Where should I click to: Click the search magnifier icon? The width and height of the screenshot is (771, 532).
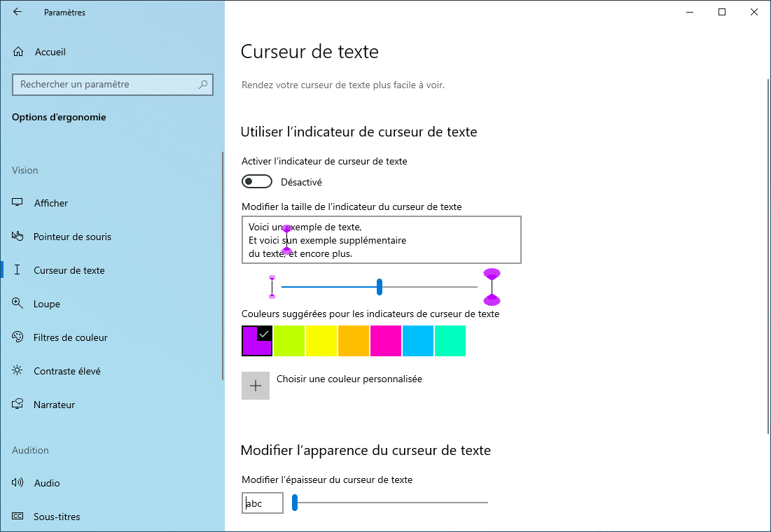(x=203, y=85)
